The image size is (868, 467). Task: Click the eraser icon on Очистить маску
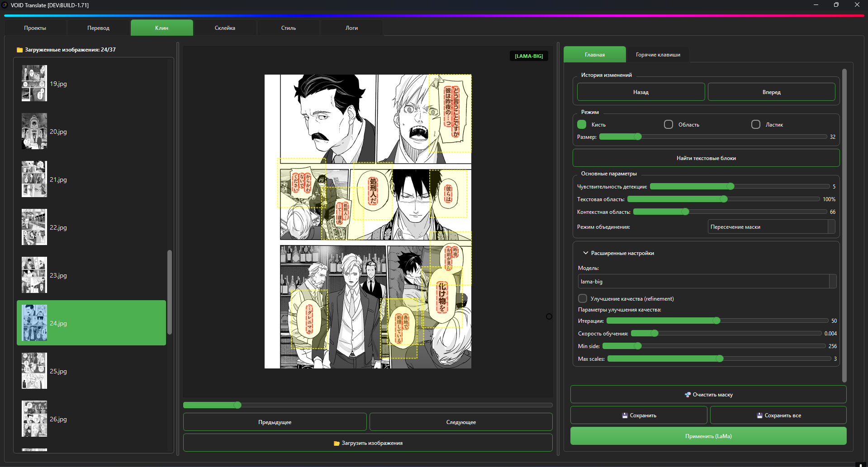(688, 395)
